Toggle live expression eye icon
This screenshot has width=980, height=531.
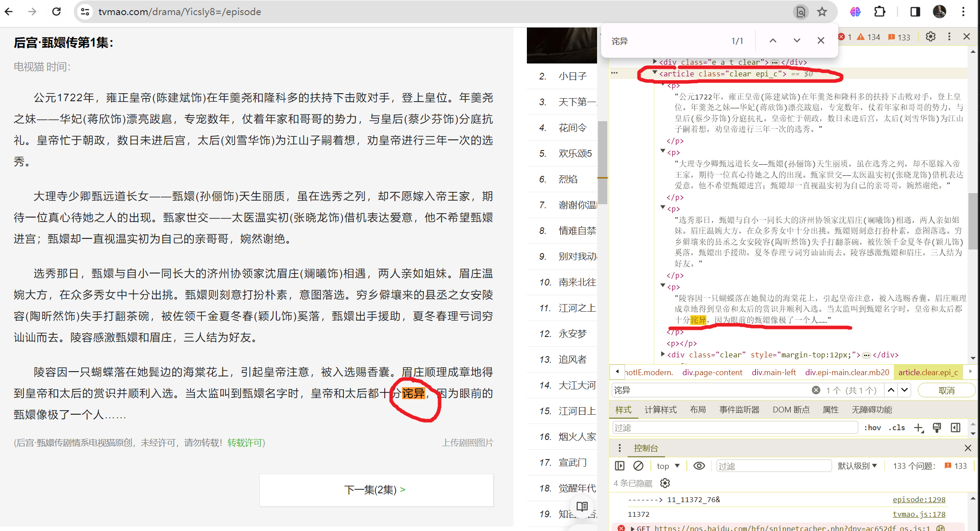click(699, 466)
